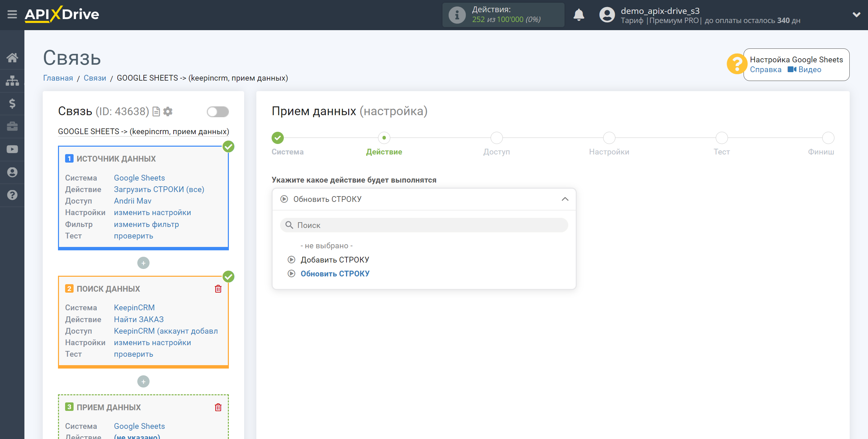Click Найти ЗАКАЗ action link
This screenshot has height=439, width=868.
pos(139,319)
